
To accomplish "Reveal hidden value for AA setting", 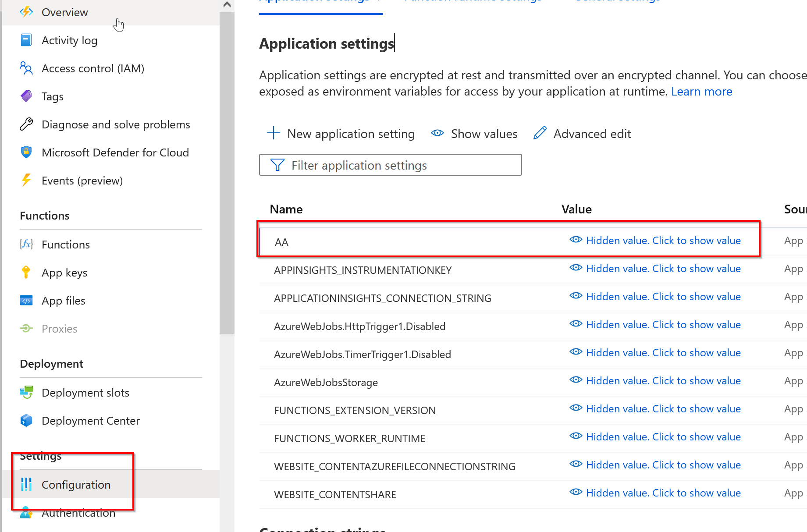I will coord(663,241).
